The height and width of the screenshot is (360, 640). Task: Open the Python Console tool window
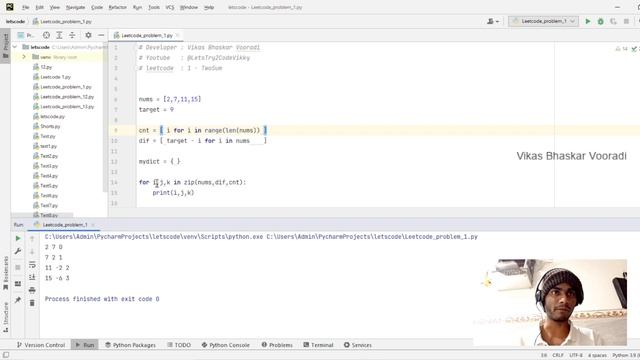[225, 345]
